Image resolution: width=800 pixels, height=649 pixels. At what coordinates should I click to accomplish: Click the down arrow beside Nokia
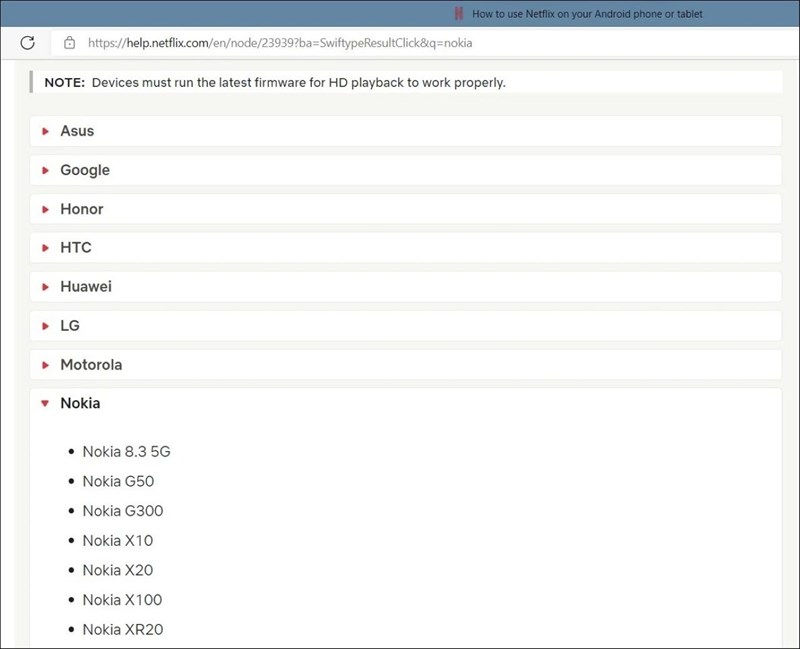(45, 404)
